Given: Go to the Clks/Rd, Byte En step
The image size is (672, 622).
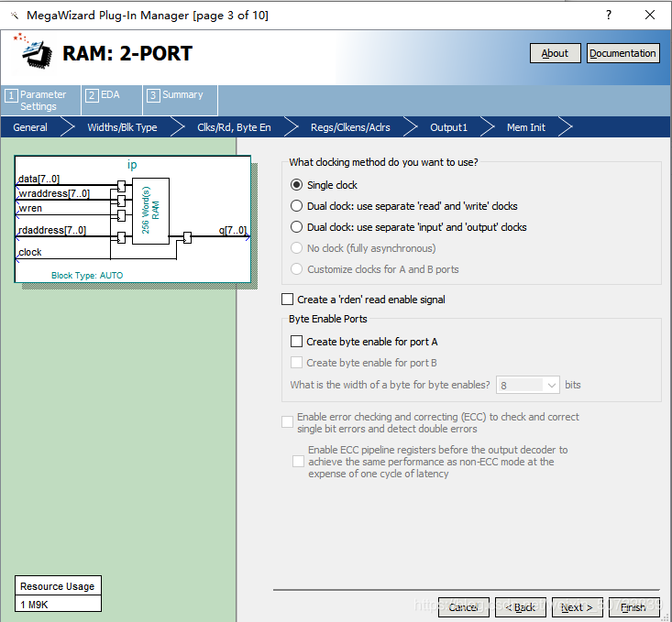Looking at the screenshot, I should pyautogui.click(x=234, y=127).
